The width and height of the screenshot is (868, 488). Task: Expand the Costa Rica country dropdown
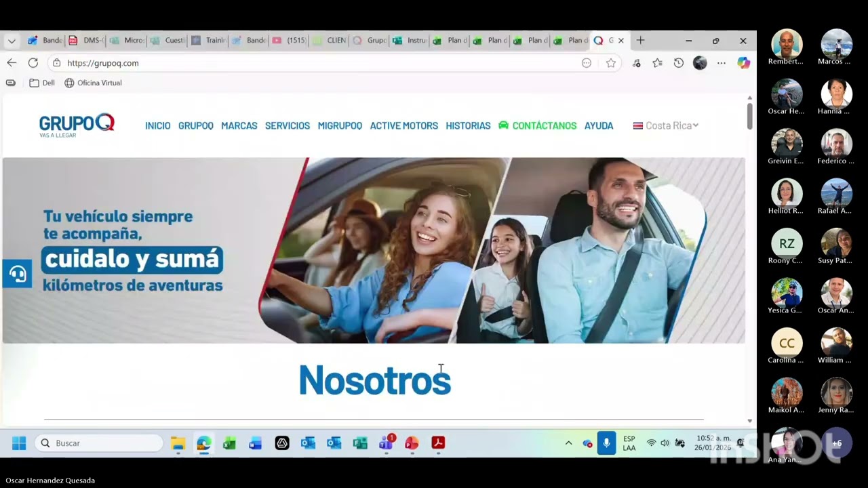(666, 125)
